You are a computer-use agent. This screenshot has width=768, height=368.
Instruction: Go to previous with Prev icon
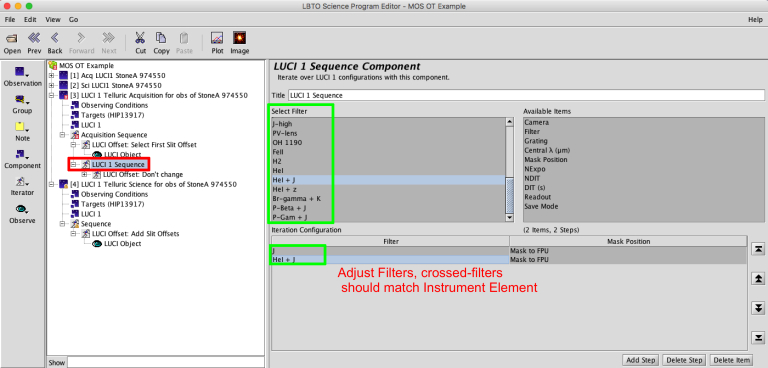tap(34, 38)
